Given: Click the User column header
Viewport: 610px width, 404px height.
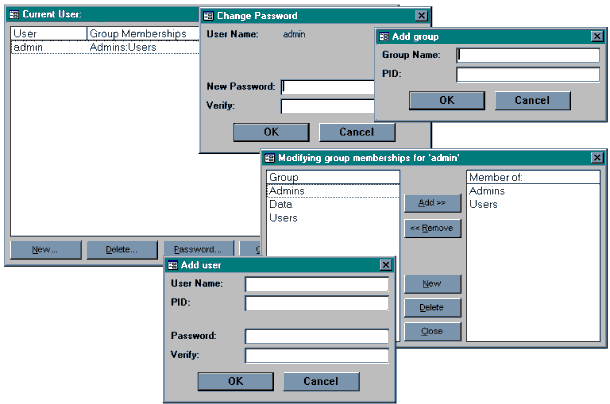Looking at the screenshot, I should (49, 33).
